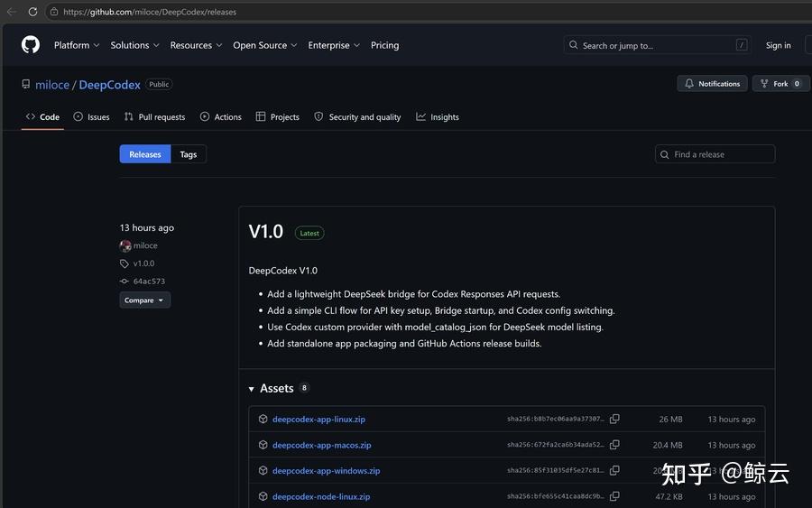Viewport: 812px width, 508px height.
Task: Click magnifier icon in Find a release
Action: tap(664, 154)
